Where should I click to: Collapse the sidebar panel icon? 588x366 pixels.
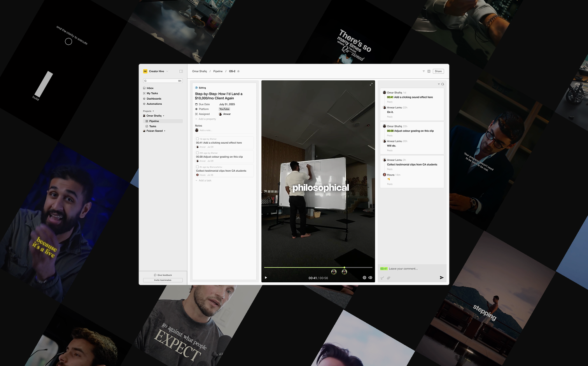point(181,71)
